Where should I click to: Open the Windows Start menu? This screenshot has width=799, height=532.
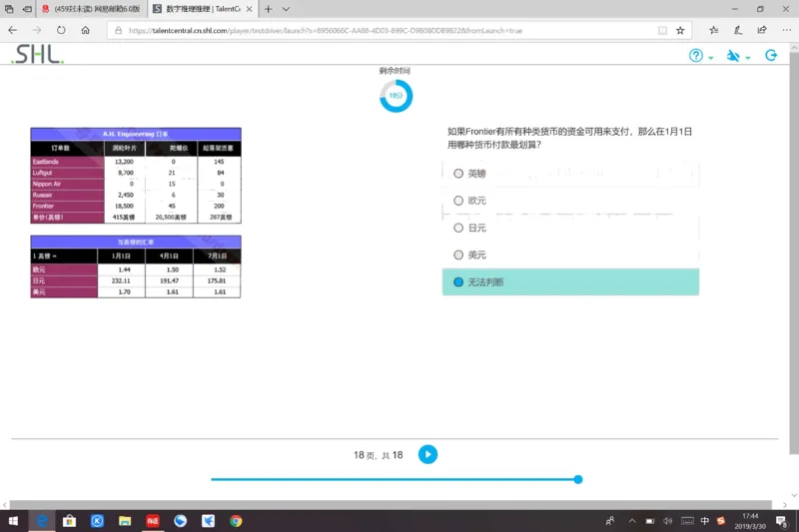pos(13,521)
